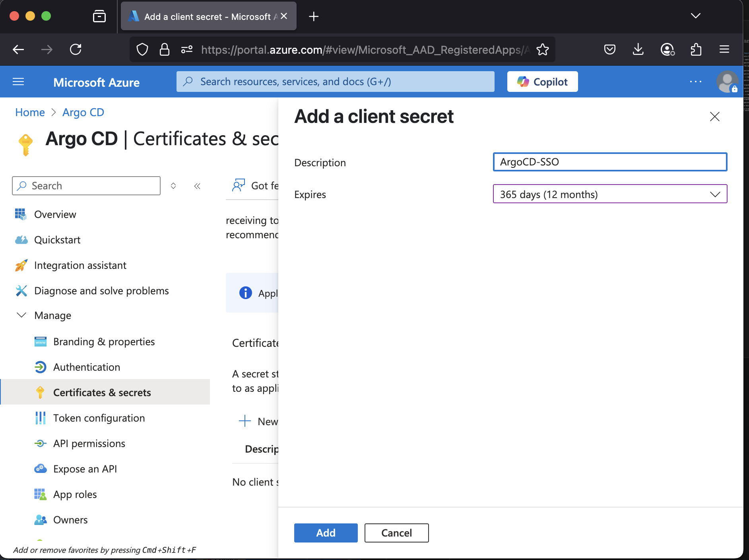Open the header ellipsis more options
This screenshot has width=749, height=560.
pos(695,82)
